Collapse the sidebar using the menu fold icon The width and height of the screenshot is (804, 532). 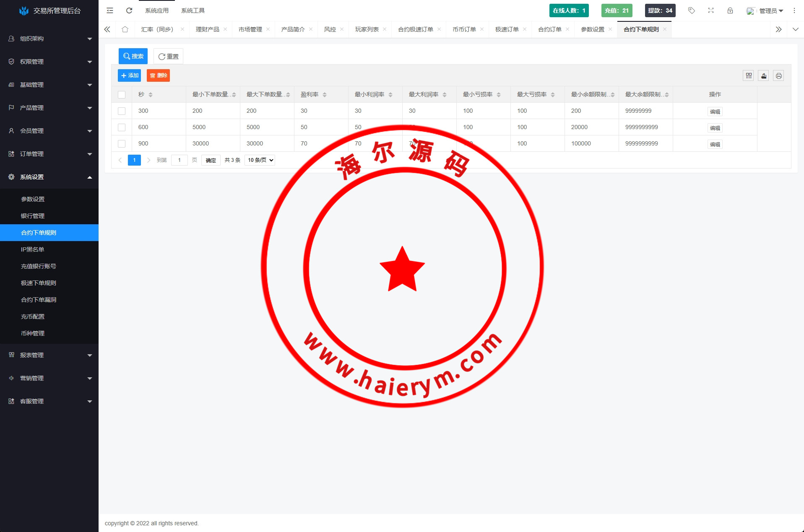pyautogui.click(x=110, y=10)
